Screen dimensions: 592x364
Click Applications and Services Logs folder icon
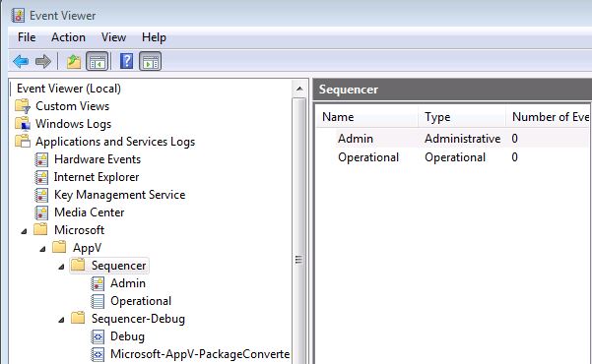pos(23,142)
